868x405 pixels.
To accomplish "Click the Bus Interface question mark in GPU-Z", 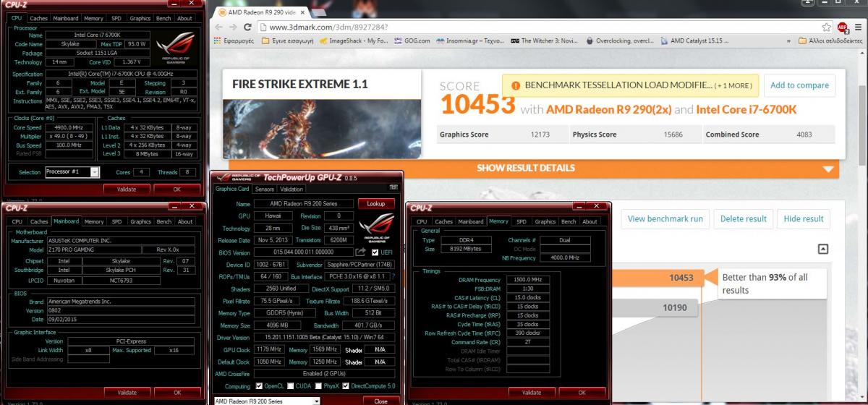I will [393, 276].
